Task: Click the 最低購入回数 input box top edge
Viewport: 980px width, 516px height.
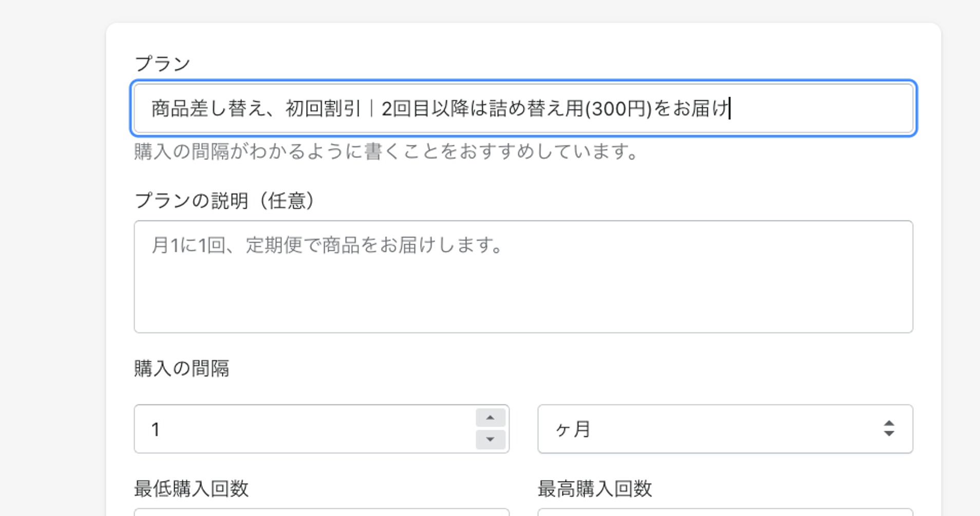Action: (322, 512)
